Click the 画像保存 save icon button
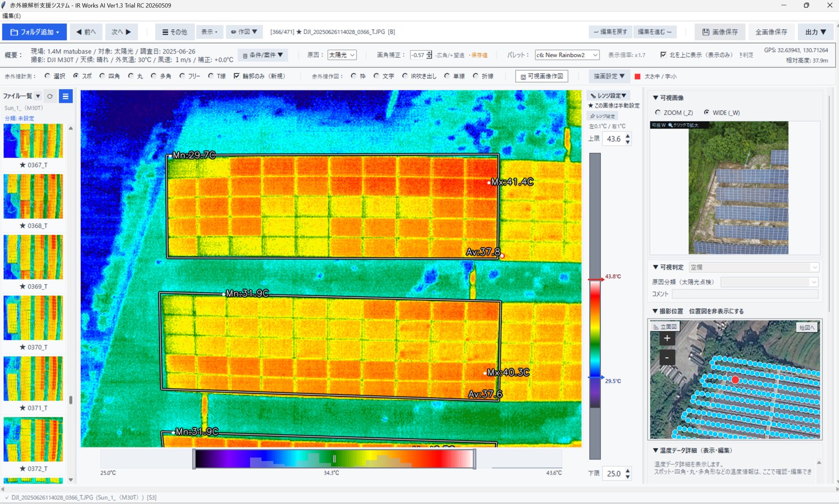 click(x=720, y=32)
